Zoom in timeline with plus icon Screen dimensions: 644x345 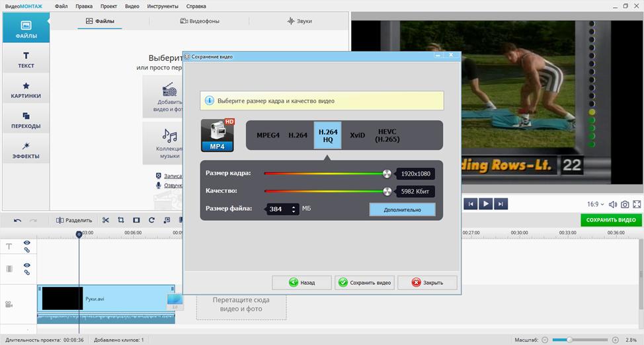point(616,340)
